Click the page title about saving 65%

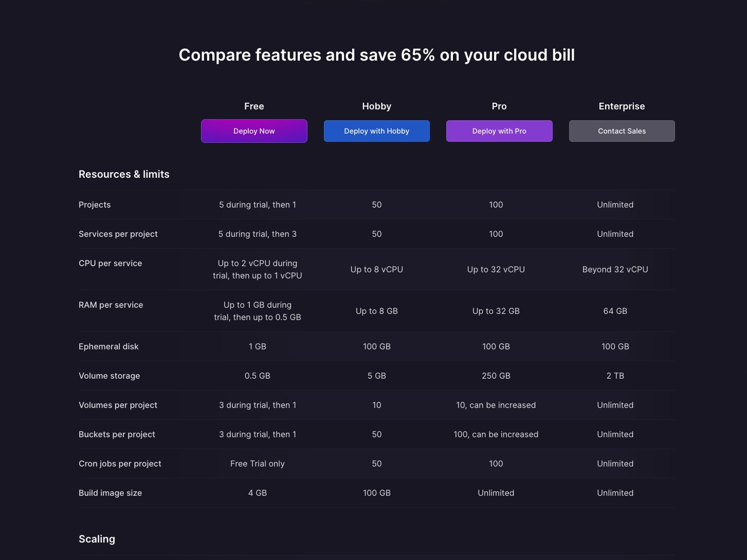click(x=377, y=55)
